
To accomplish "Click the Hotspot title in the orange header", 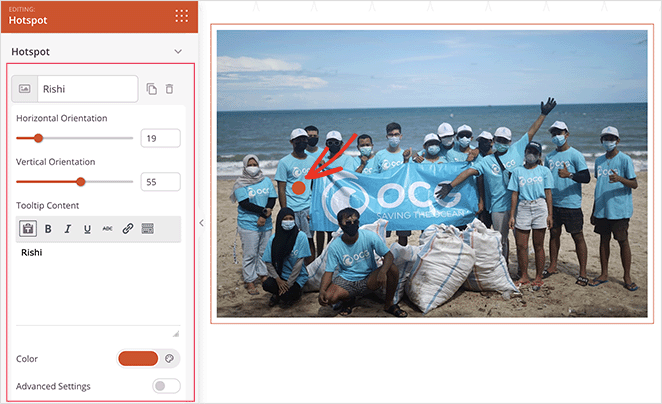I will [x=28, y=20].
